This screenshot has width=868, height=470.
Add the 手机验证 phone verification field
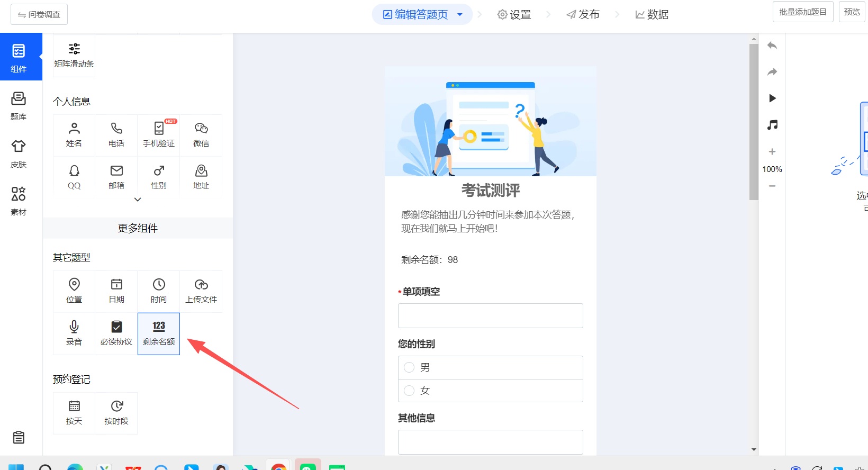(x=159, y=135)
